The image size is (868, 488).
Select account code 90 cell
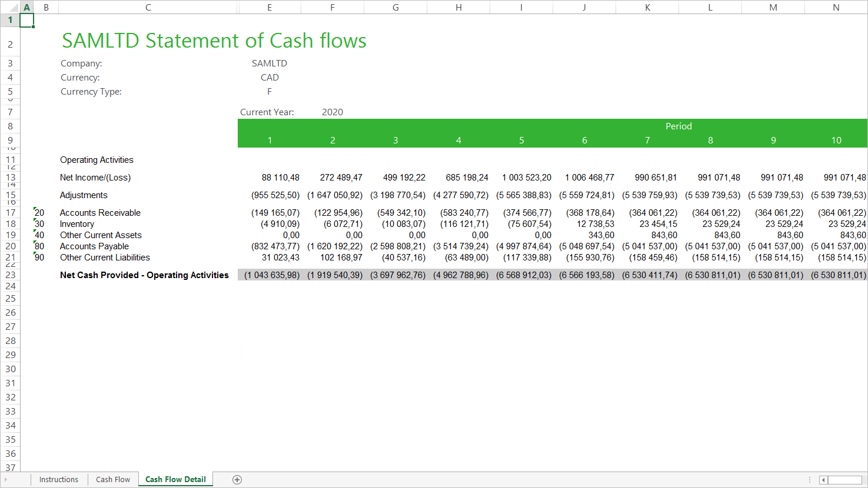click(x=39, y=258)
